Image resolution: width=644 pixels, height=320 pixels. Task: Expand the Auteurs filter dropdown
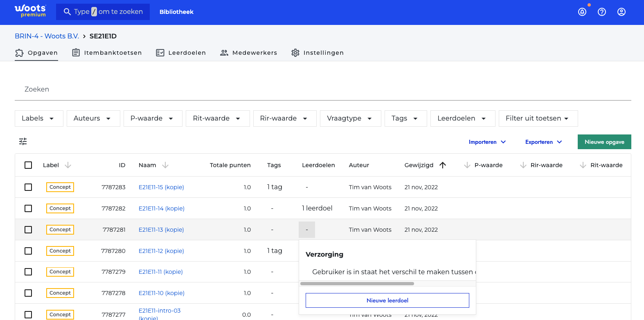tap(93, 119)
